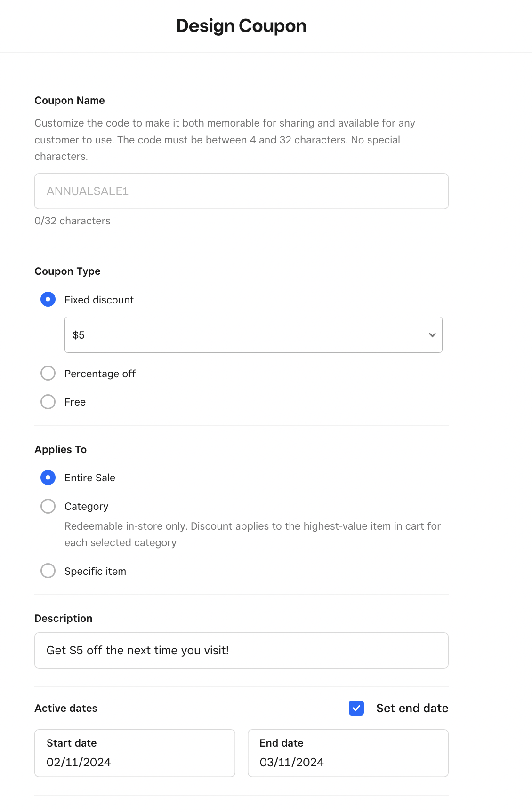Click the Percentage off label
532x812 pixels.
point(100,374)
